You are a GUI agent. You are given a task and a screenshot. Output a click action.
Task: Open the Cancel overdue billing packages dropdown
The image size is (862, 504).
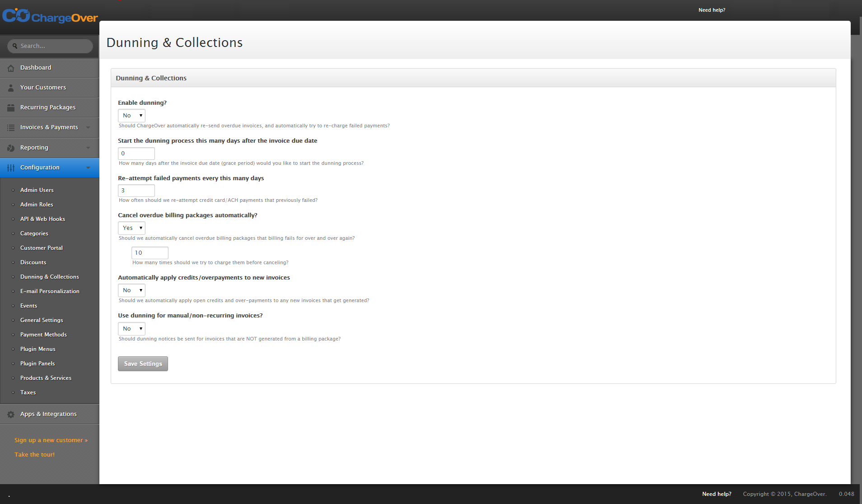pyautogui.click(x=131, y=228)
